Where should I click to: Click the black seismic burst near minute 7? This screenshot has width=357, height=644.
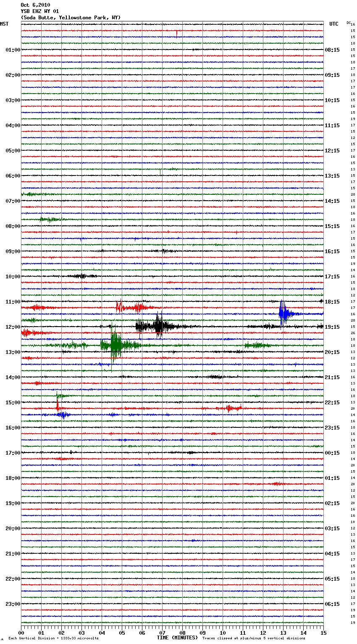pos(158,326)
